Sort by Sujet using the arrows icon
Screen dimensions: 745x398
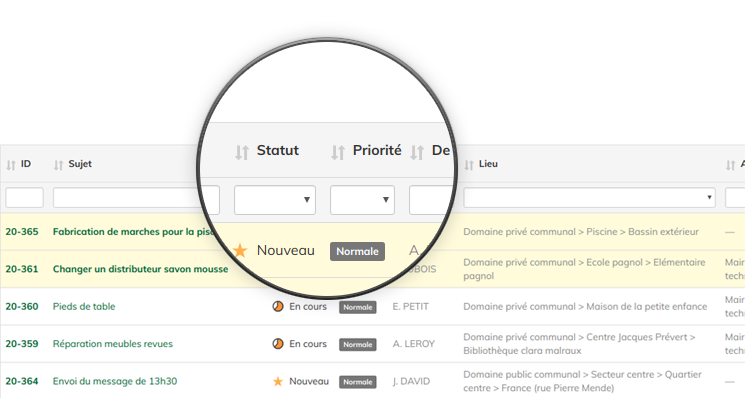coord(58,165)
